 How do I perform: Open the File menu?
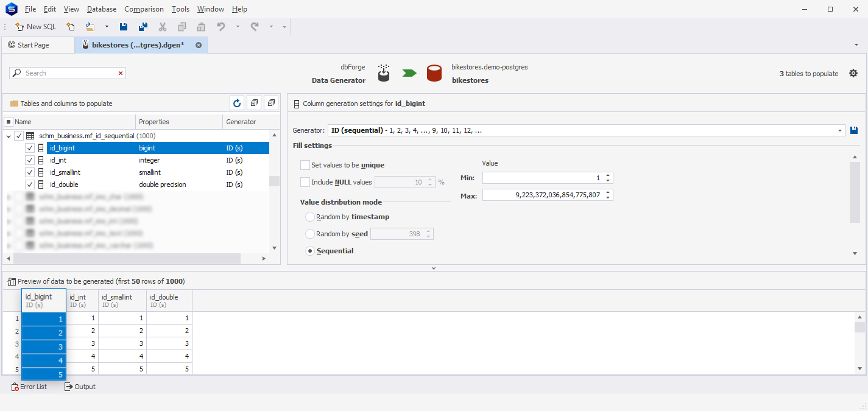(30, 9)
